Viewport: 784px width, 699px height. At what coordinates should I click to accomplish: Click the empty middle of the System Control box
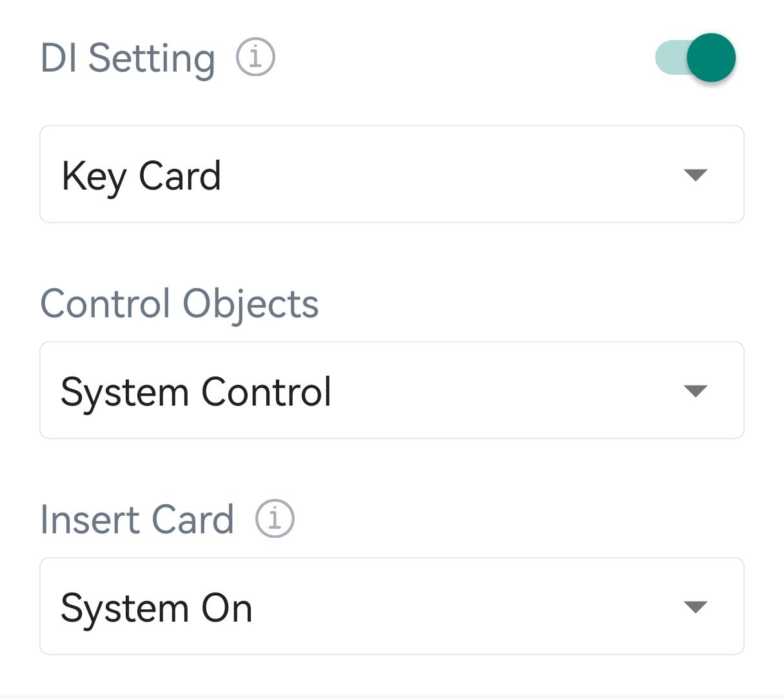(503, 390)
